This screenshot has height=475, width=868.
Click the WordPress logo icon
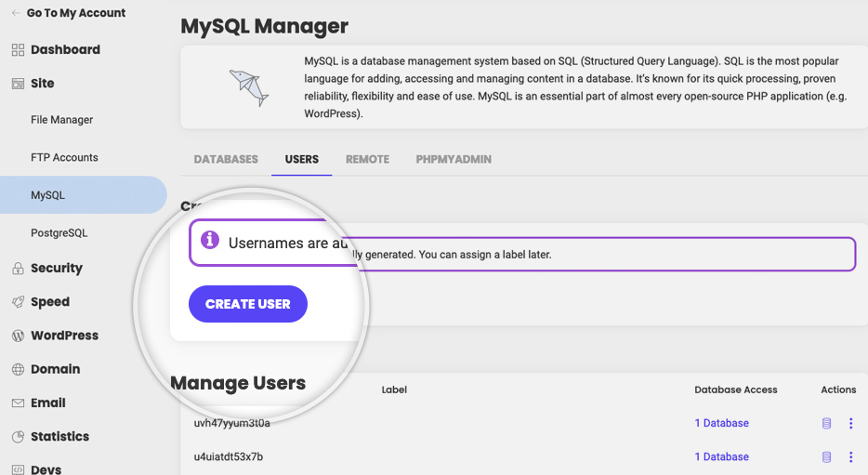click(18, 336)
